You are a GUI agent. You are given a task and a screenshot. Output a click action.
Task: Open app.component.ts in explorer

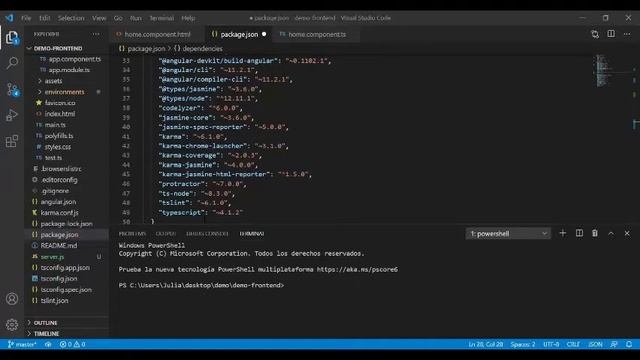coord(75,59)
